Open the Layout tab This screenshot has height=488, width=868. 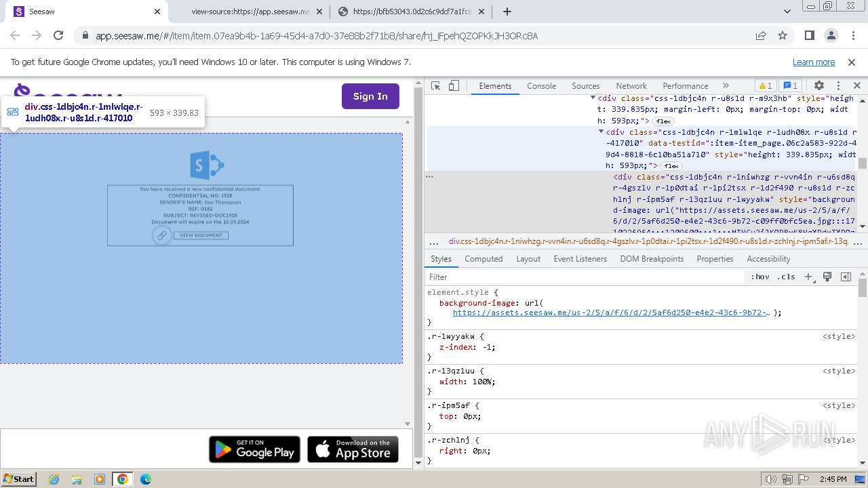click(528, 259)
